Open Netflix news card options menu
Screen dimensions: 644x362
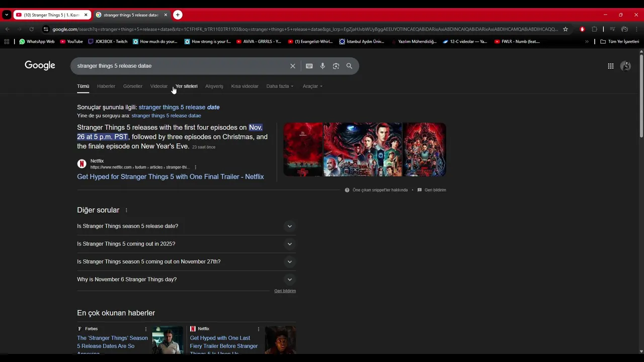click(259, 329)
